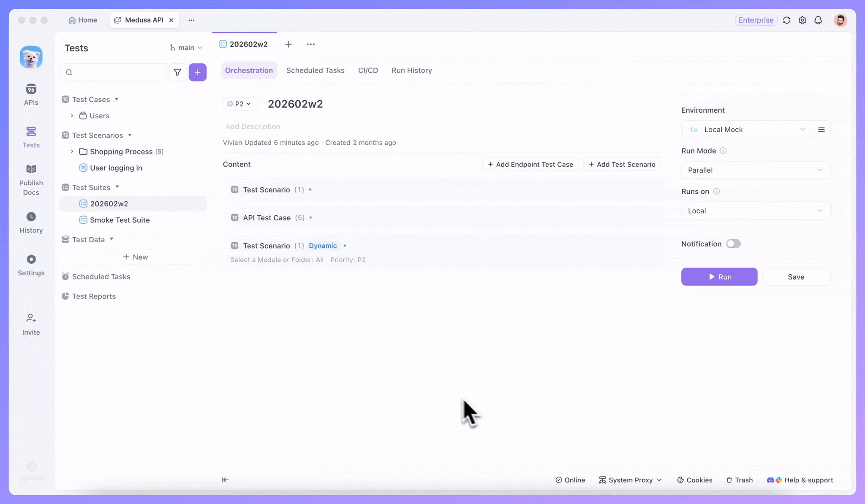Expand the Users folder
Image resolution: width=865 pixels, height=504 pixels.
(x=72, y=116)
